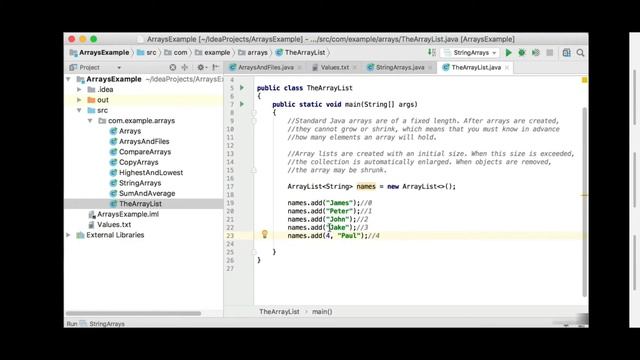Viewport: 640px width, 360px height.
Task: Click the out folder icon
Action: click(91, 100)
